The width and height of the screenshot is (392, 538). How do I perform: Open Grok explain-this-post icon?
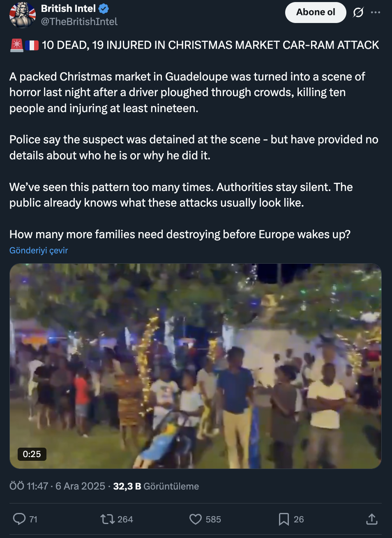[x=358, y=13]
